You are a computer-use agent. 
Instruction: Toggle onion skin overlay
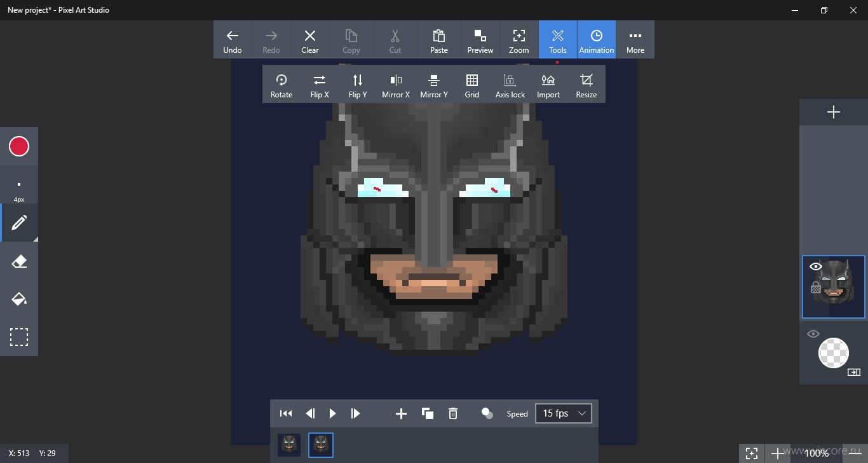[487, 413]
